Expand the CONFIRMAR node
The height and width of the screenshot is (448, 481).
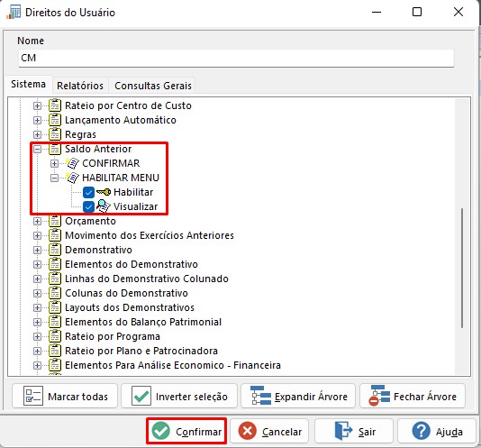point(54,163)
